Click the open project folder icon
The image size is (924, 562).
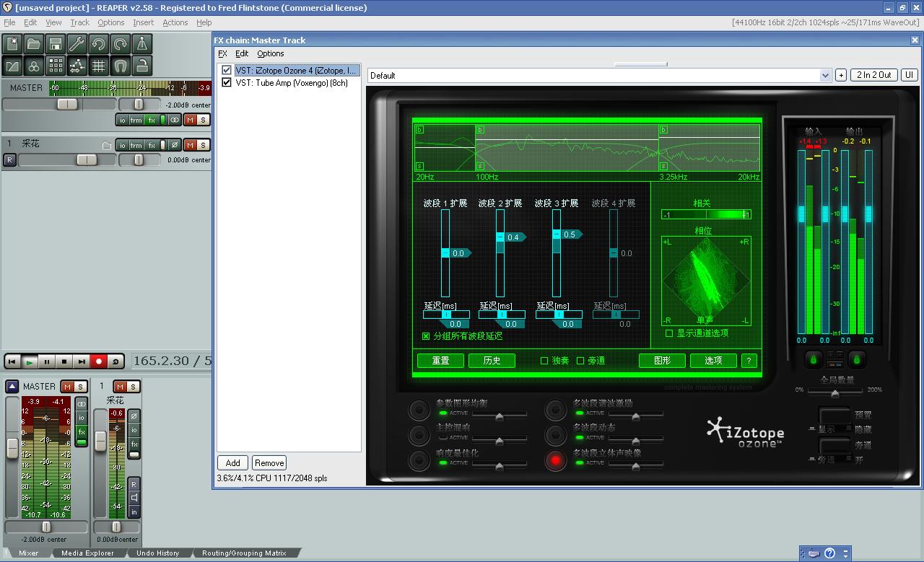click(34, 44)
